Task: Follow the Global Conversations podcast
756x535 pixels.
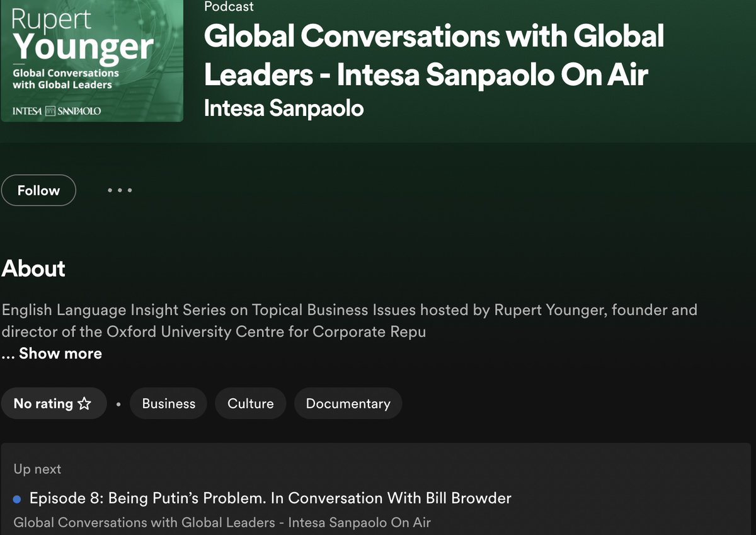Action: [x=38, y=190]
